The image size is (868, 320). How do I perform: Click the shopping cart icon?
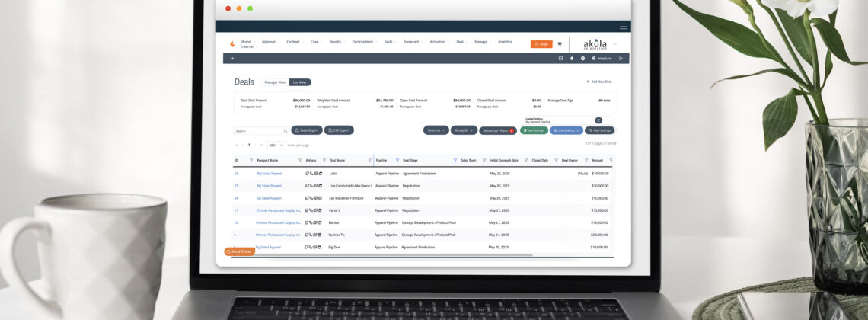pyautogui.click(x=560, y=44)
